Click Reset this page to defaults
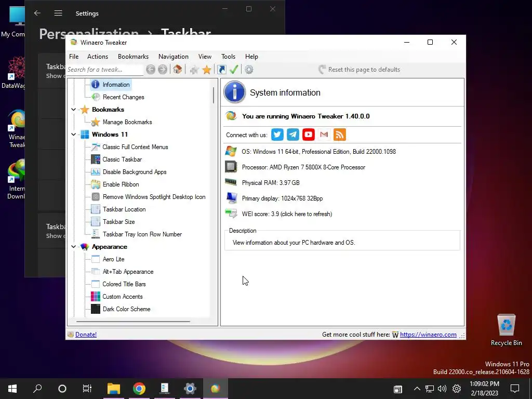The width and height of the screenshot is (532, 399). coord(360,70)
